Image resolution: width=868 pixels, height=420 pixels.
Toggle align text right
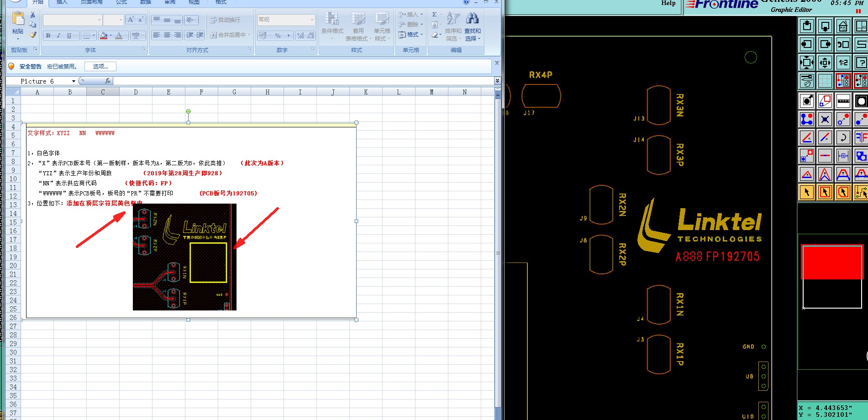[177, 35]
